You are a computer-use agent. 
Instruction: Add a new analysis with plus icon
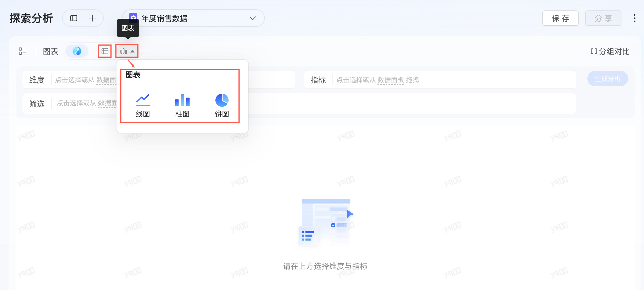tap(92, 18)
